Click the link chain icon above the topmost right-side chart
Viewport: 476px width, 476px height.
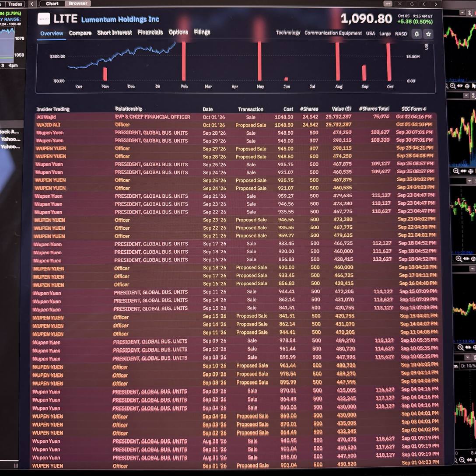pos(470,13)
